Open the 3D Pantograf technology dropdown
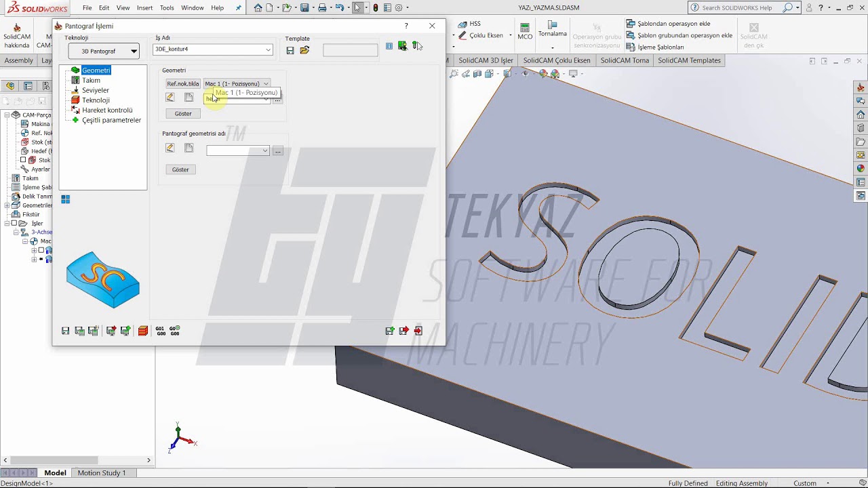This screenshot has width=868, height=488. click(x=104, y=51)
